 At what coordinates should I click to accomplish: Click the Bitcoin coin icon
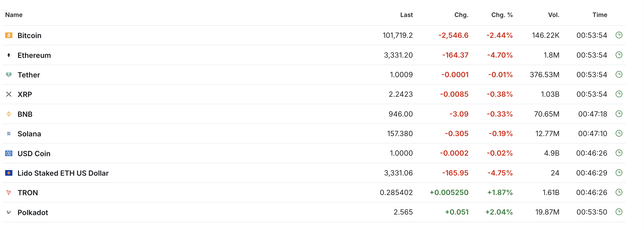(9, 35)
